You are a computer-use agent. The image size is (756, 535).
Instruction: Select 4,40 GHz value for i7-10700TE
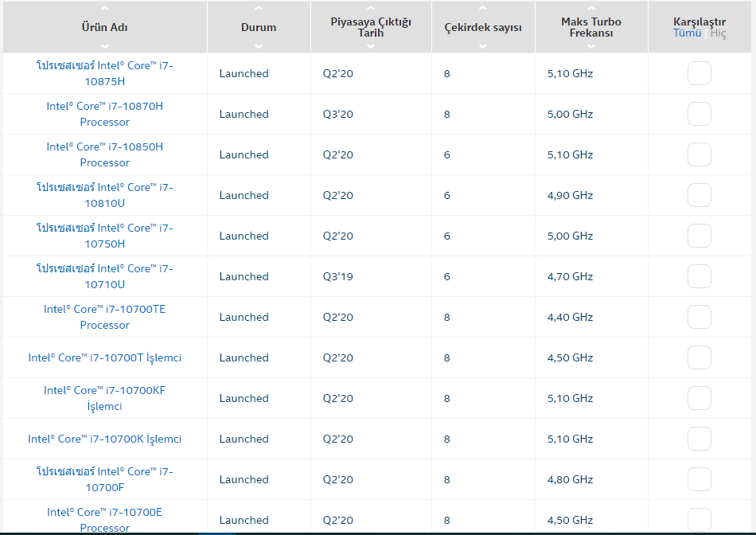pyautogui.click(x=570, y=317)
